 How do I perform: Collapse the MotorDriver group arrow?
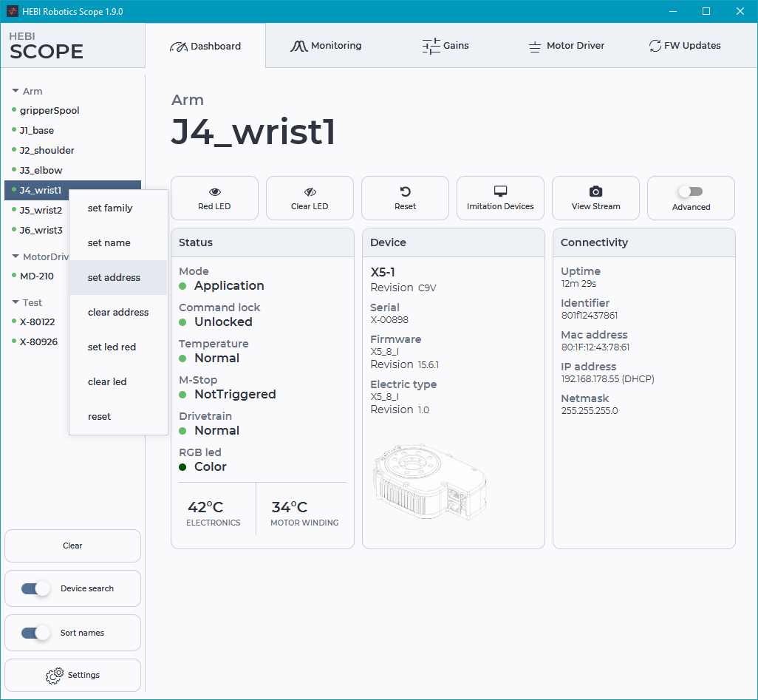pos(16,256)
